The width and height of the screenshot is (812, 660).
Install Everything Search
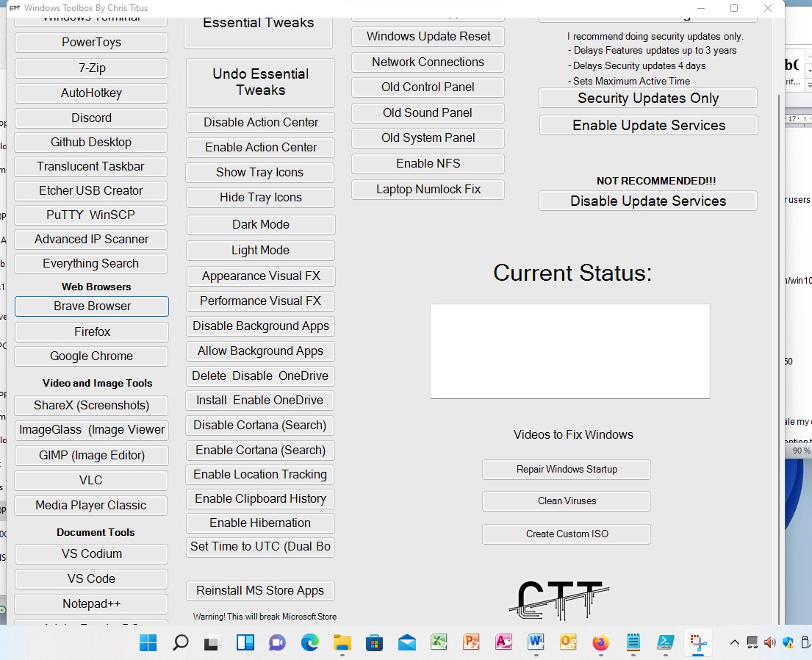pyautogui.click(x=90, y=264)
